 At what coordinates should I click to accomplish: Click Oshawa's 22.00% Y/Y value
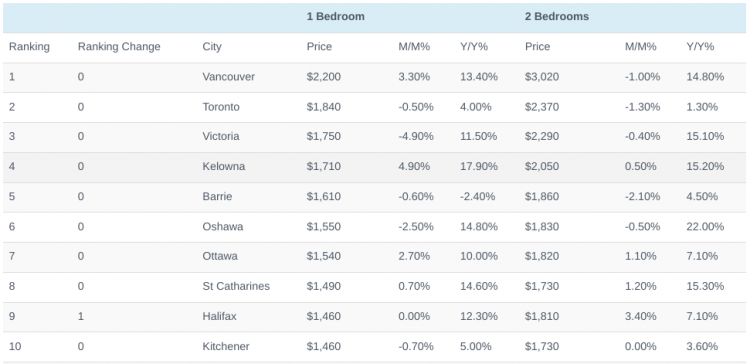point(705,226)
